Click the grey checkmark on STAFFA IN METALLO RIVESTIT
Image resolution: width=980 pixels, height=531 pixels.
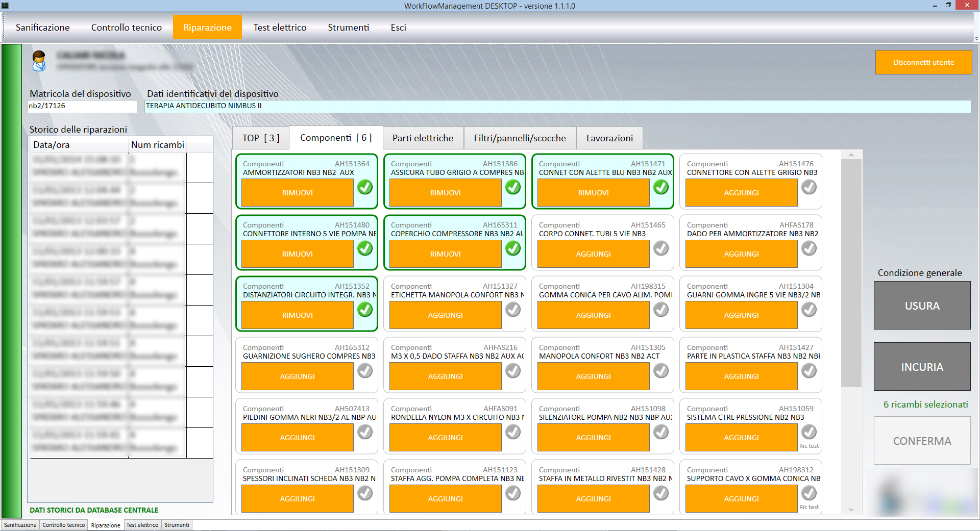coord(661,493)
